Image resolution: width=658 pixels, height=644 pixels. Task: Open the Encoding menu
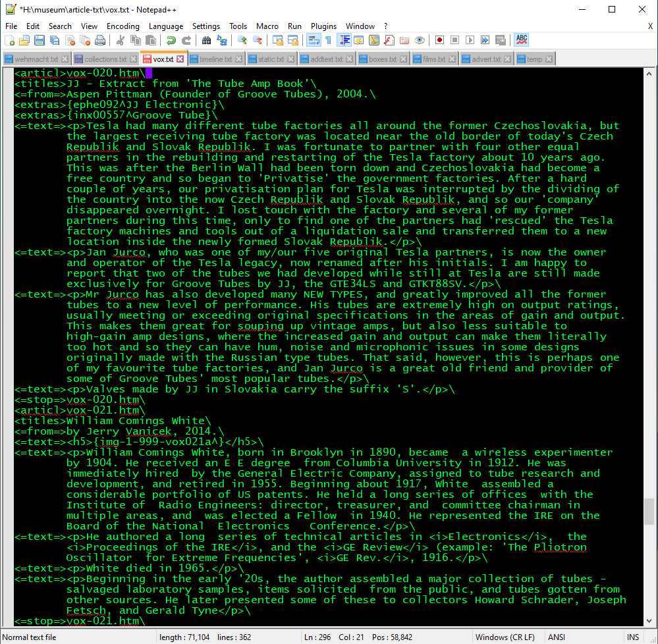point(123,26)
